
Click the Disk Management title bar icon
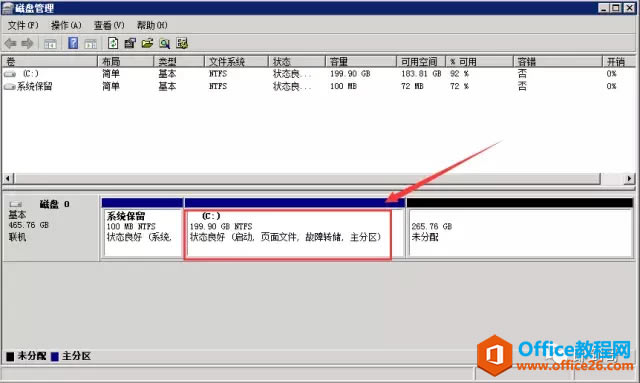(7, 8)
